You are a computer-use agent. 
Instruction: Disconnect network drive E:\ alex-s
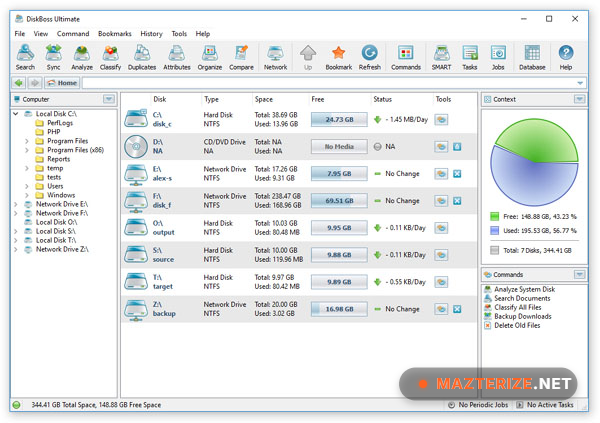coord(457,174)
